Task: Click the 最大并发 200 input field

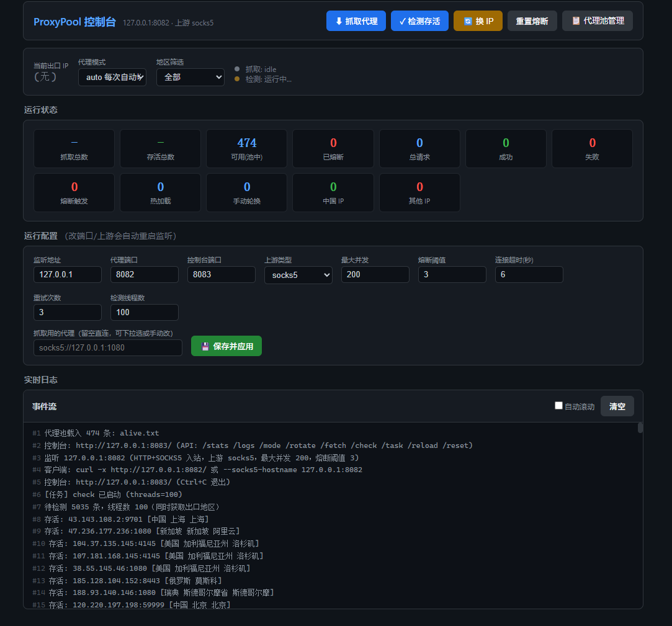Action: click(x=375, y=274)
